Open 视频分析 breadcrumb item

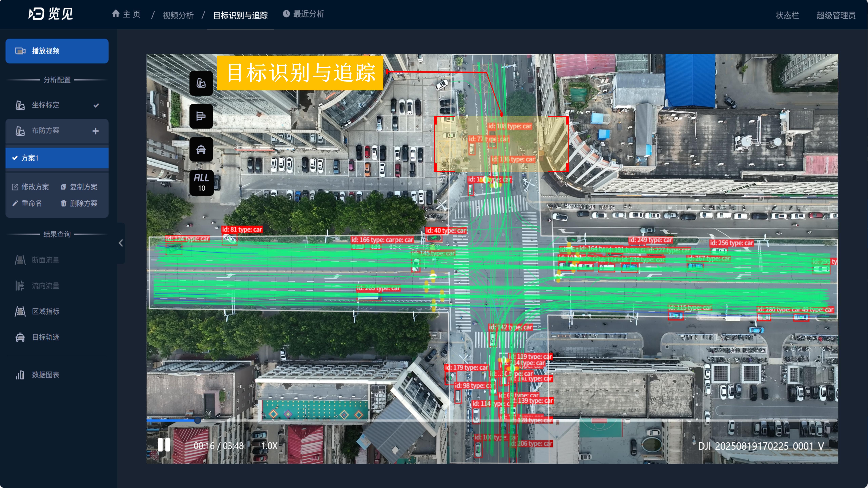[178, 15]
